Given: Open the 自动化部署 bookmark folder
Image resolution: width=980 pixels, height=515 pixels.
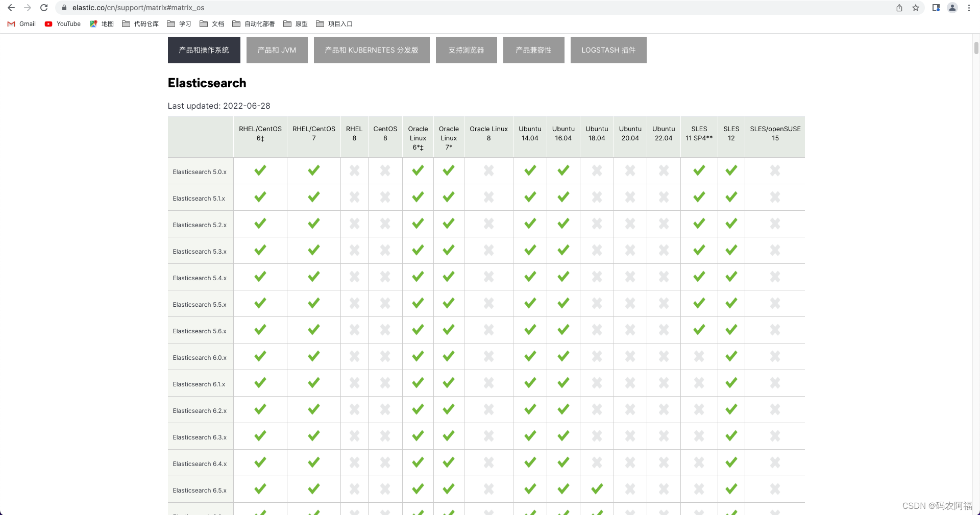Looking at the screenshot, I should (x=254, y=24).
